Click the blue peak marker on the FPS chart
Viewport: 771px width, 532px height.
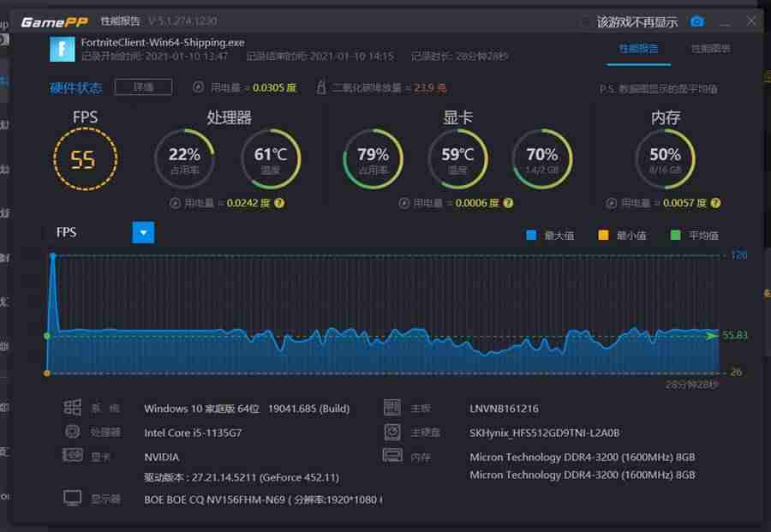point(52,256)
